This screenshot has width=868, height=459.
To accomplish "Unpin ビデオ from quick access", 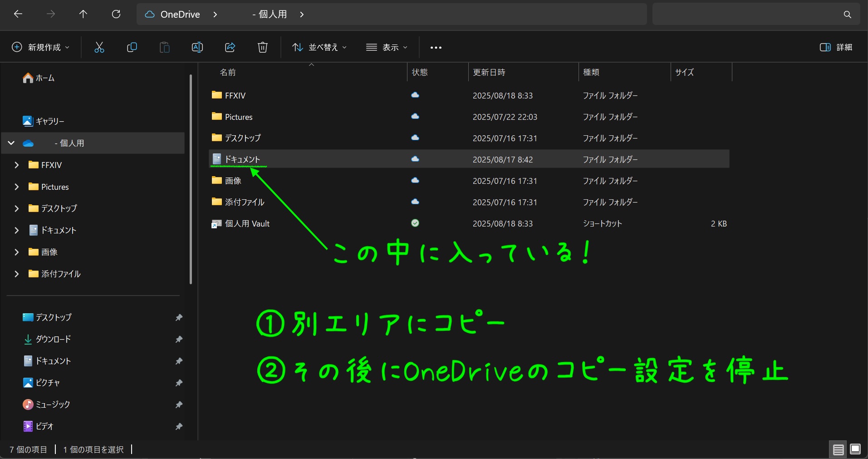I will 179,426.
